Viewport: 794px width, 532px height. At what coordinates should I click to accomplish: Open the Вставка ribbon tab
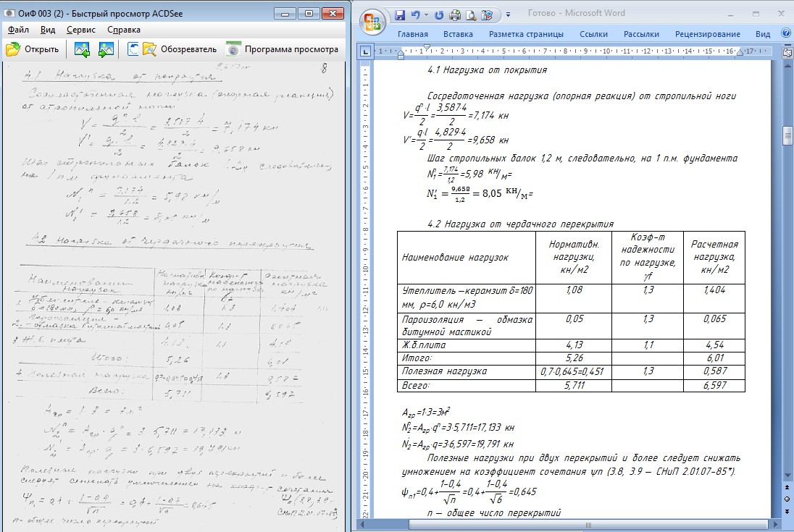coord(459,34)
